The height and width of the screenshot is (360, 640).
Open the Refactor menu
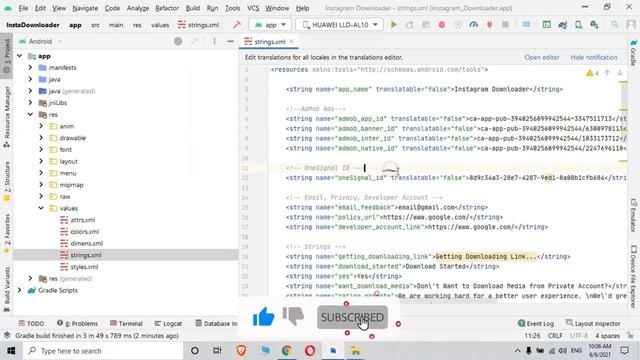[x=167, y=8]
